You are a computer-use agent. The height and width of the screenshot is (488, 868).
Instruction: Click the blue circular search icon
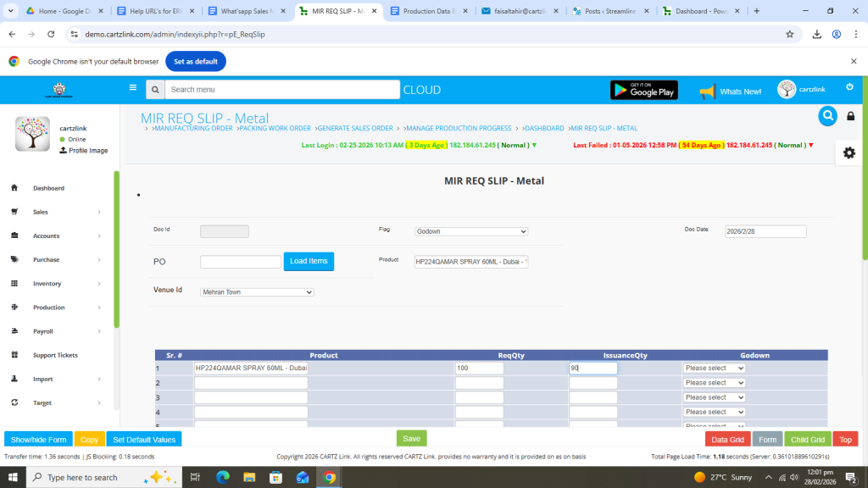click(x=827, y=116)
